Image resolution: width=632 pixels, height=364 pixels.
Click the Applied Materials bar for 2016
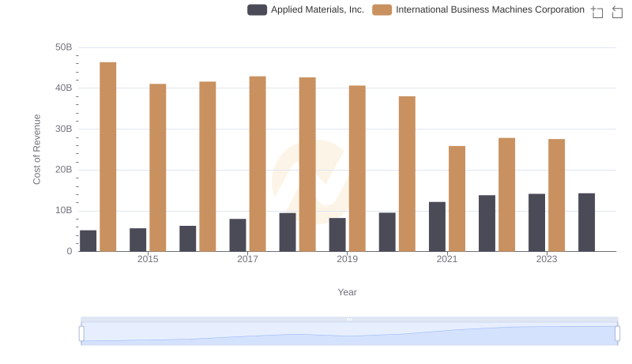click(188, 238)
